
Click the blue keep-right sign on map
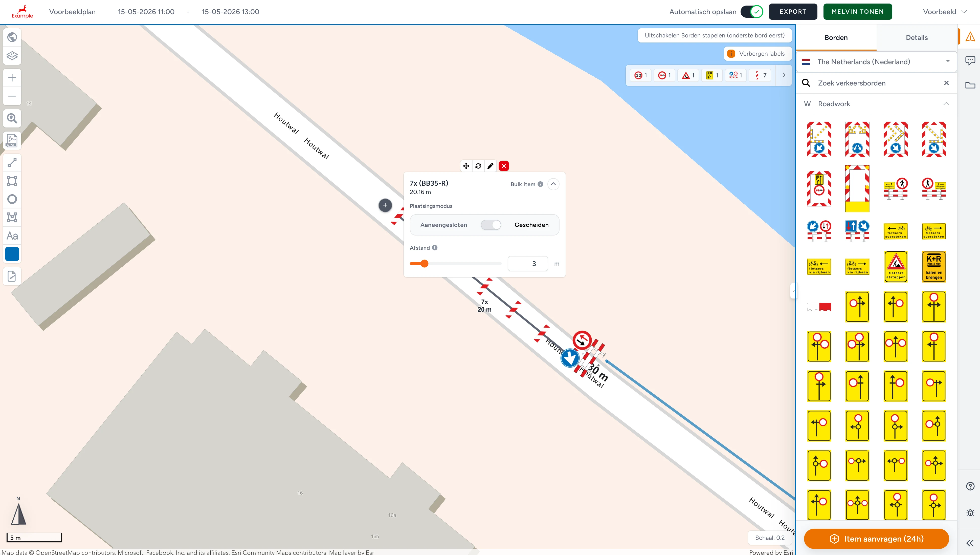pyautogui.click(x=570, y=358)
